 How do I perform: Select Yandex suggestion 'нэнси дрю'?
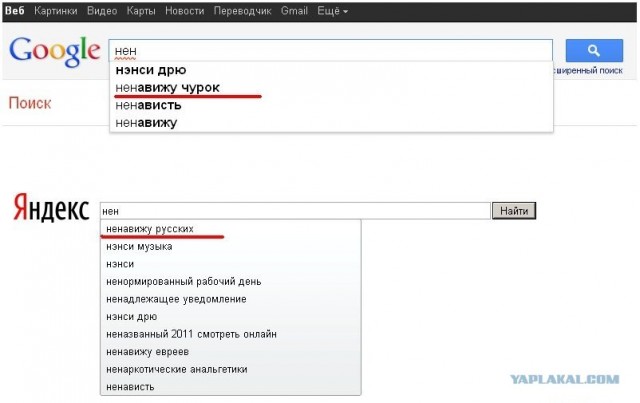(x=231, y=317)
